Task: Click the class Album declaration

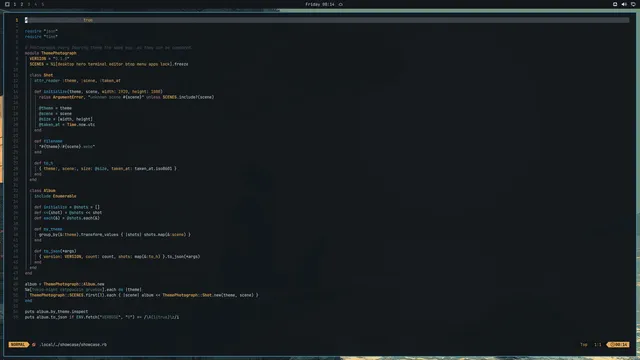Action: click(x=42, y=191)
